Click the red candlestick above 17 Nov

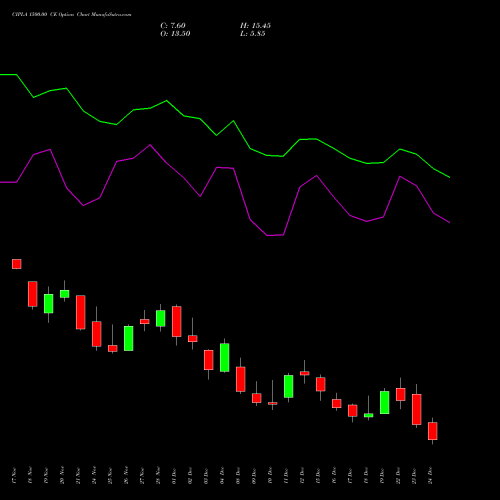[x=17, y=264]
